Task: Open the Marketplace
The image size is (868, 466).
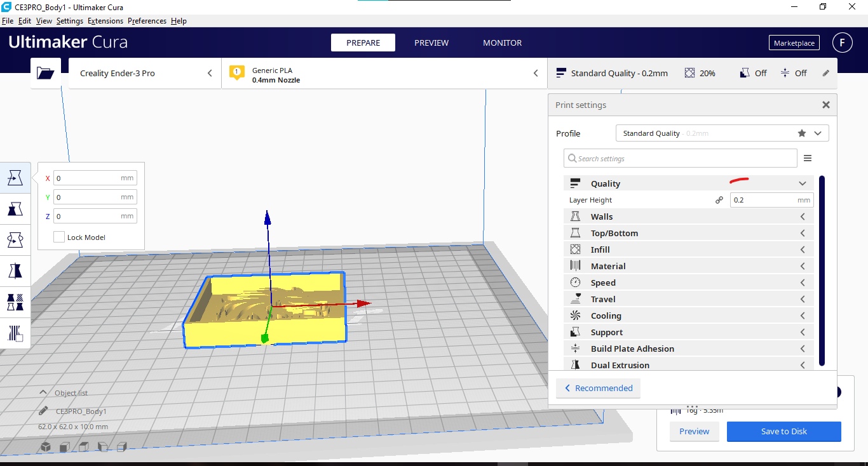Action: [x=794, y=43]
